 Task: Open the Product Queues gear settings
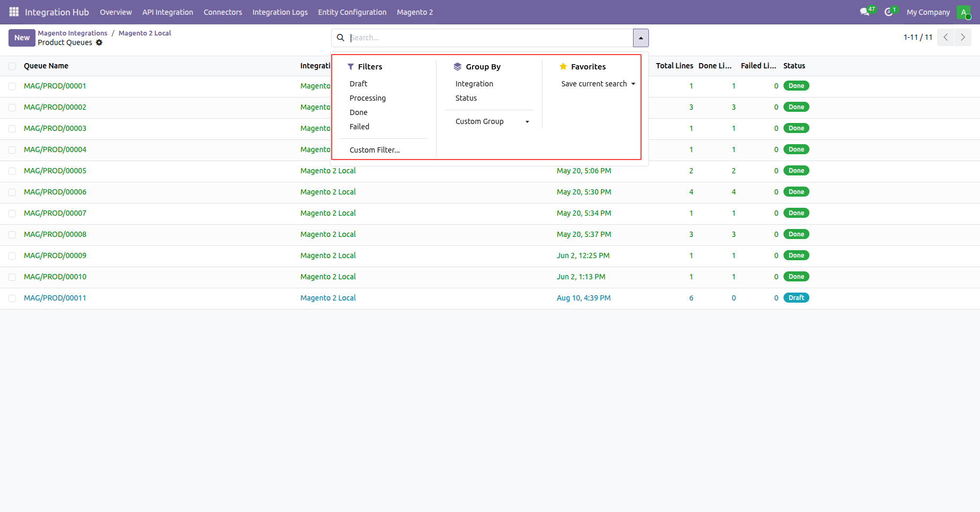click(99, 42)
